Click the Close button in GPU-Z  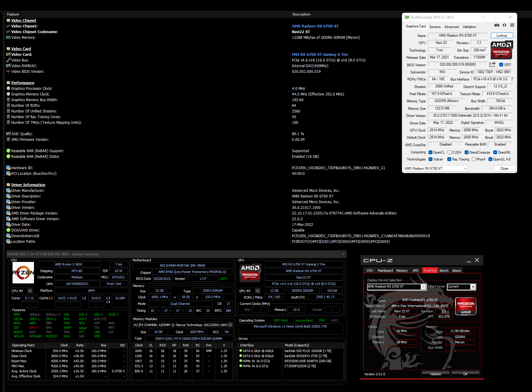click(504, 169)
